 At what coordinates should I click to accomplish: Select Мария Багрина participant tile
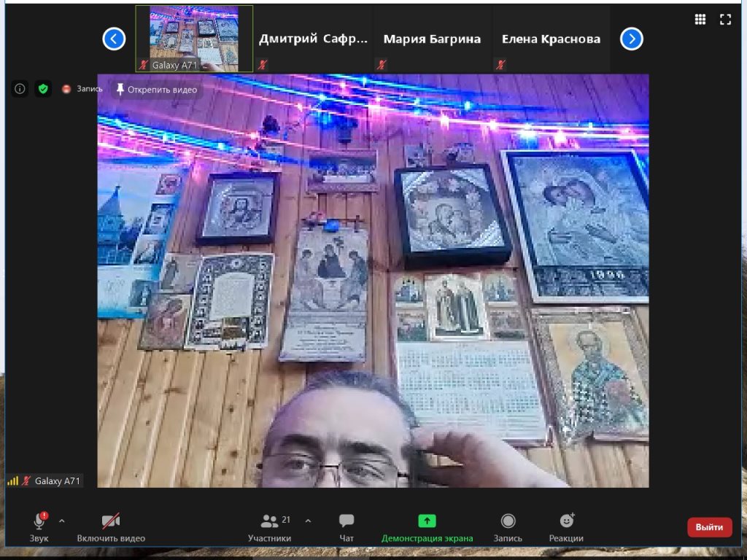tap(432, 39)
